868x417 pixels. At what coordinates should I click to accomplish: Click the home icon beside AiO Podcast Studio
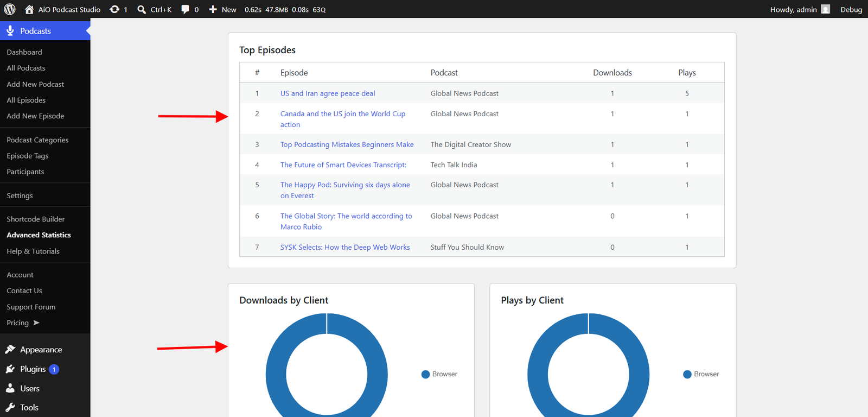click(x=29, y=9)
